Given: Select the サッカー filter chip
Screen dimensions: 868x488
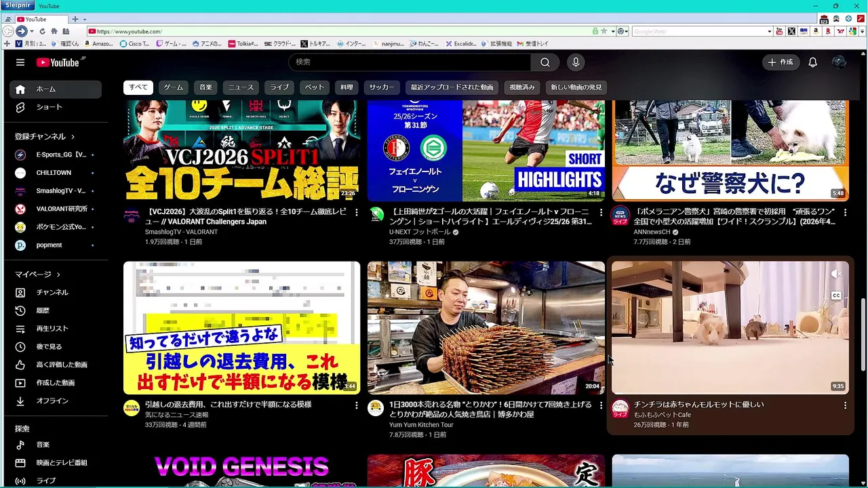Looking at the screenshot, I should pos(382,87).
